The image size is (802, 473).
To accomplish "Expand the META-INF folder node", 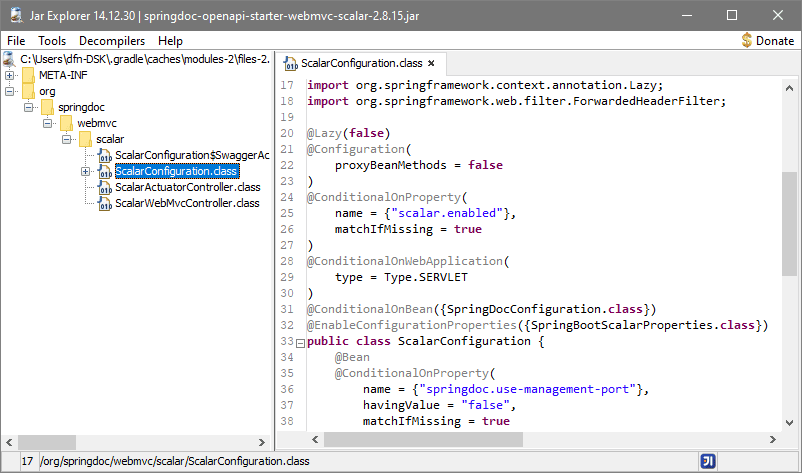I will point(9,75).
